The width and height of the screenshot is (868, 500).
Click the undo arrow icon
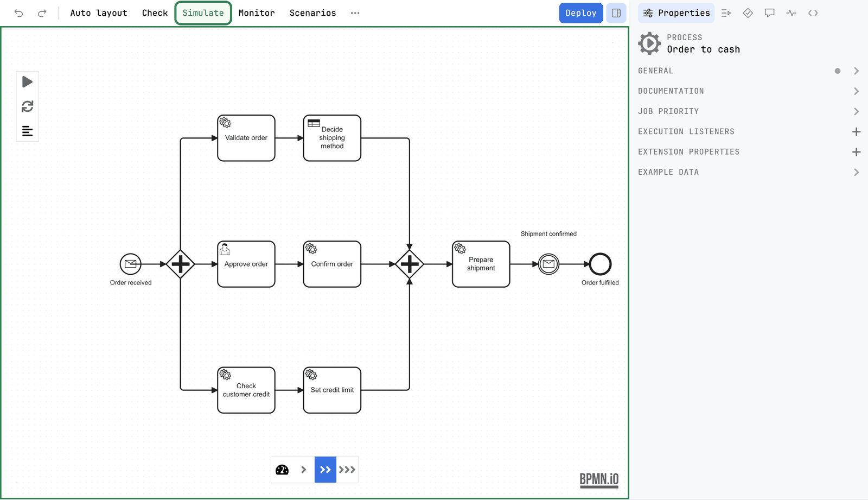pos(19,13)
